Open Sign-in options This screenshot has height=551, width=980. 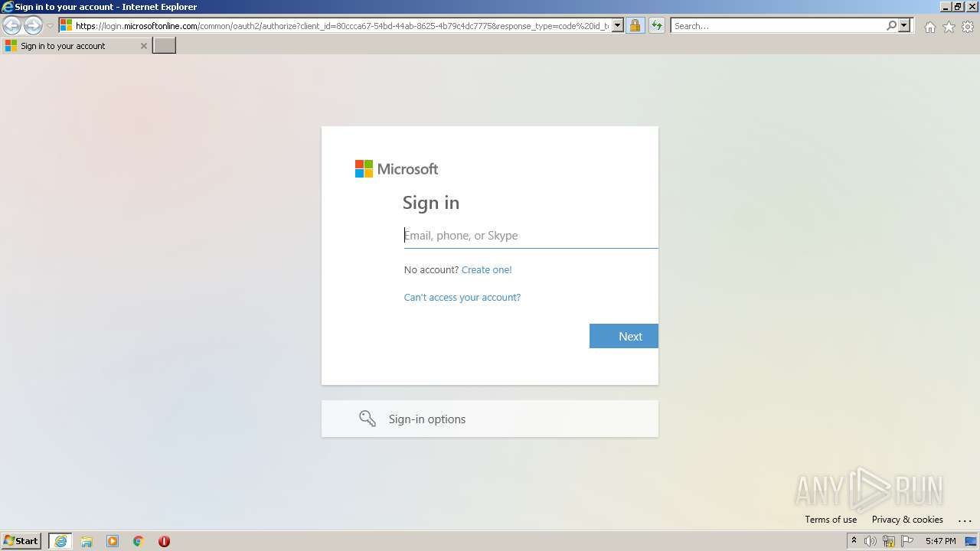490,419
